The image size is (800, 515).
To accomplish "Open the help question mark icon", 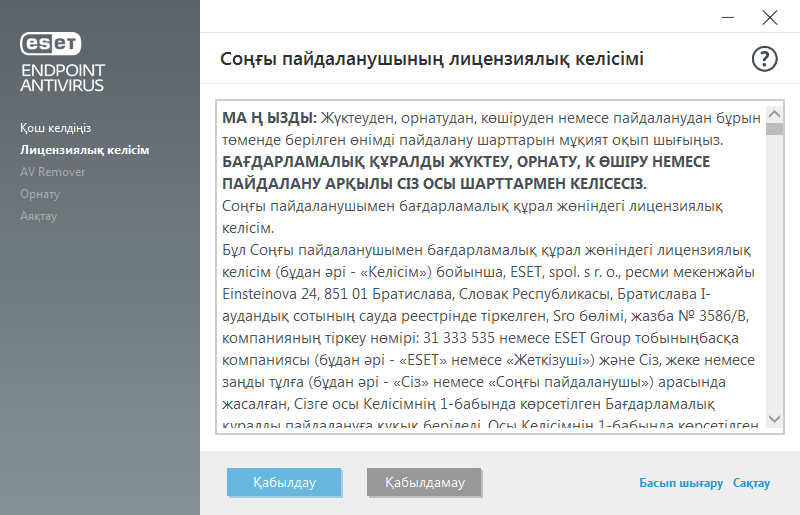I will pyautogui.click(x=764, y=59).
